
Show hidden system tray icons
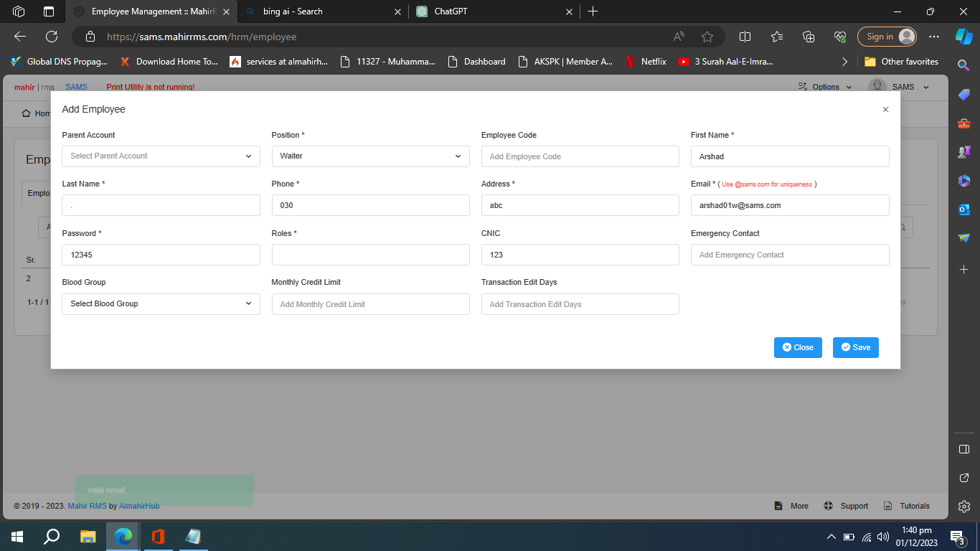click(831, 537)
